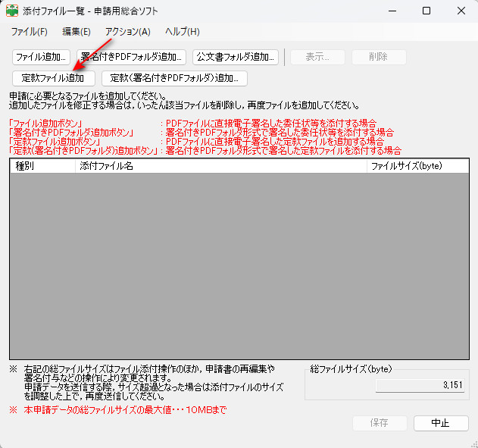Click the application icon in the title bar
Screen dimensions: 478x448
click(x=12, y=11)
